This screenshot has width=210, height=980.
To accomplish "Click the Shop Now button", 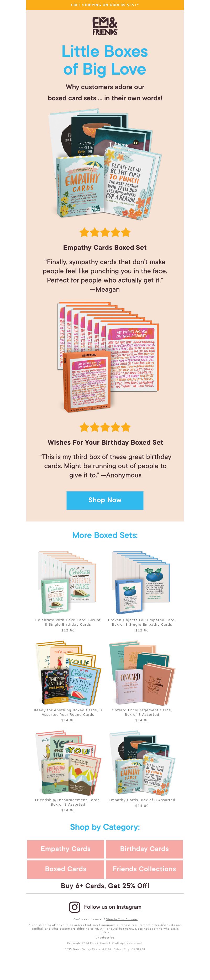I will coord(105,500).
